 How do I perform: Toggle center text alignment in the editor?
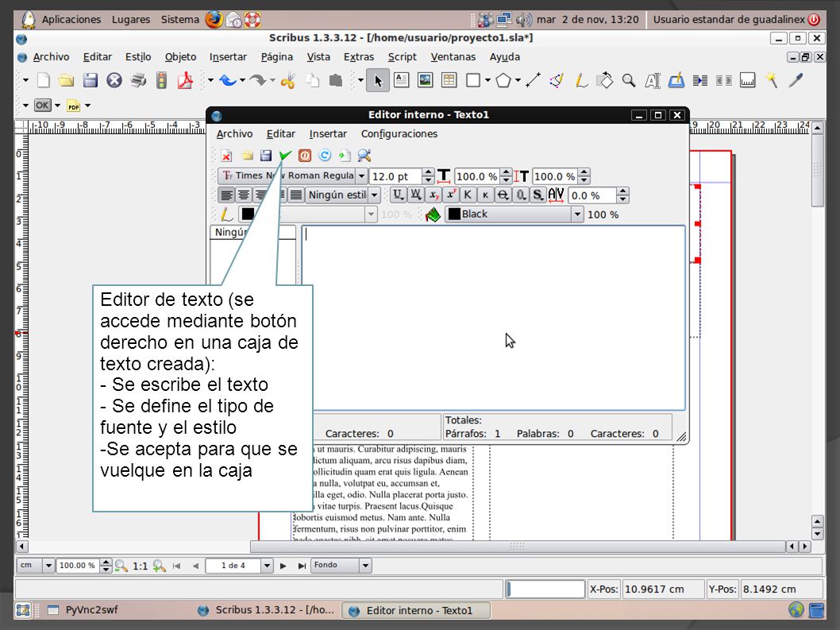[x=243, y=195]
